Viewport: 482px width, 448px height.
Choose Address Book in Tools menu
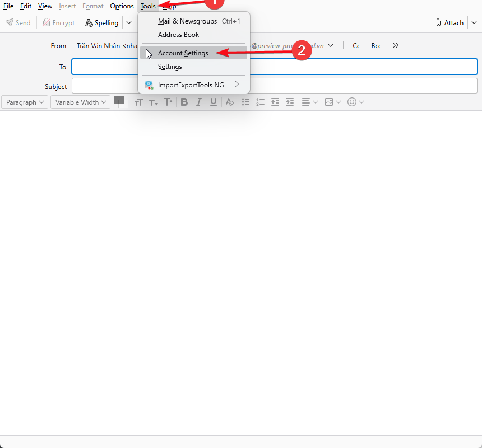click(178, 35)
